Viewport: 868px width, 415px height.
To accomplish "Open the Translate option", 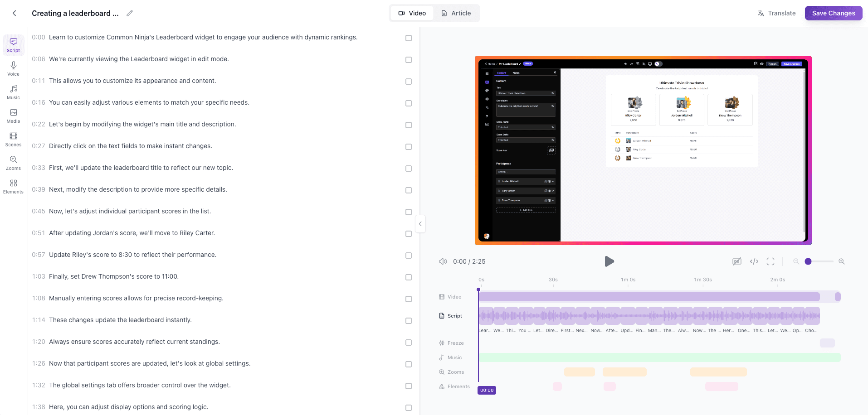I will pos(776,13).
